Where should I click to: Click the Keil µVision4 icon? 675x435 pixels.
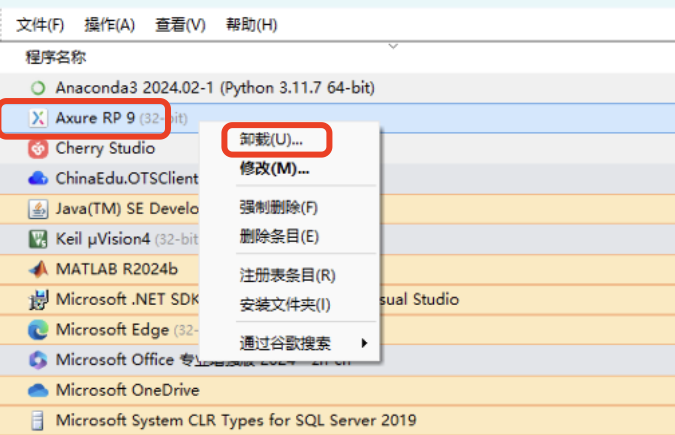(x=38, y=239)
